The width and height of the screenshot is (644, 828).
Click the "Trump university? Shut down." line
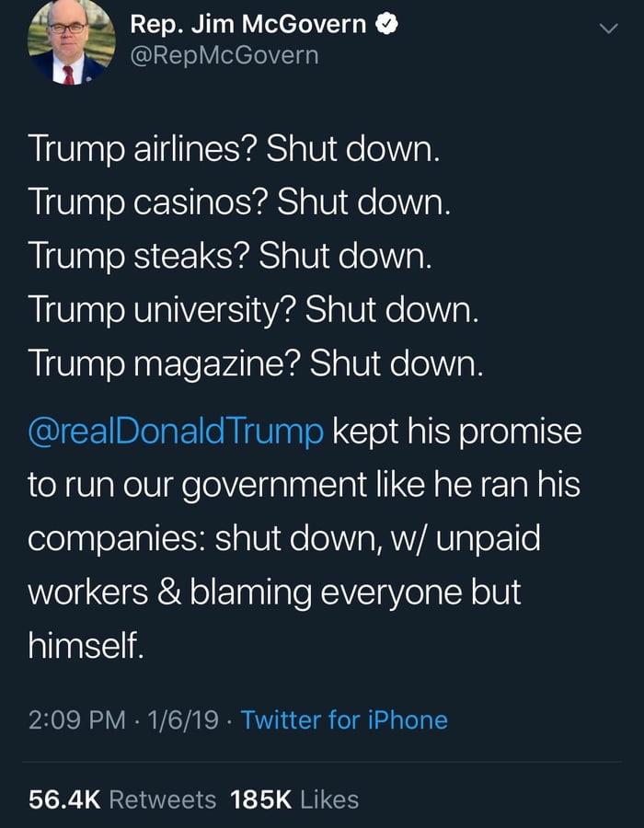coord(253,310)
